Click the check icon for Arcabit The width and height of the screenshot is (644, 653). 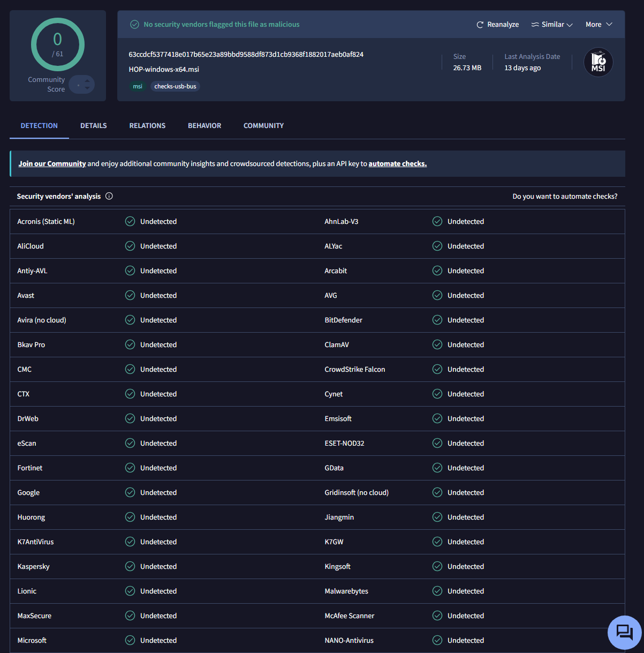click(437, 271)
